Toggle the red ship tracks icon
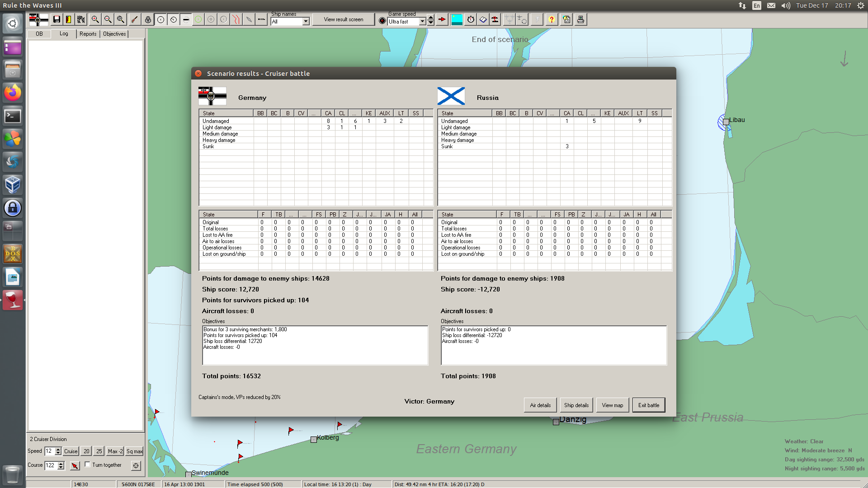868x488 pixels. click(236, 19)
